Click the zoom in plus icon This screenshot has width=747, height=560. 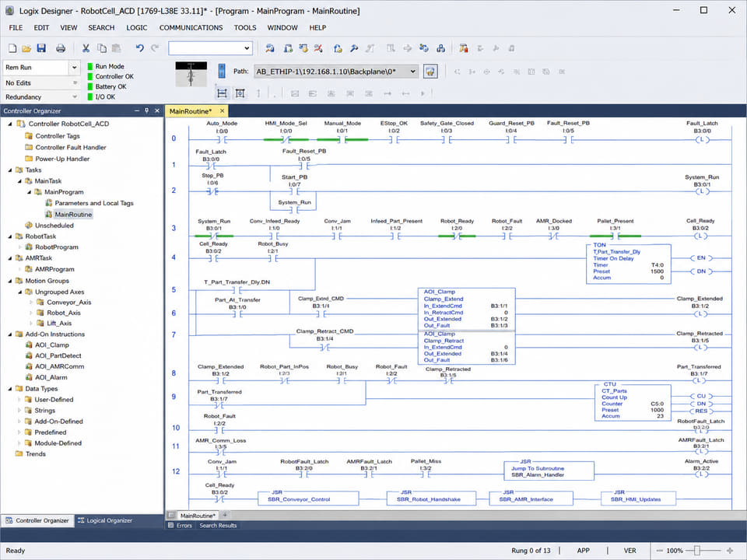tap(729, 551)
